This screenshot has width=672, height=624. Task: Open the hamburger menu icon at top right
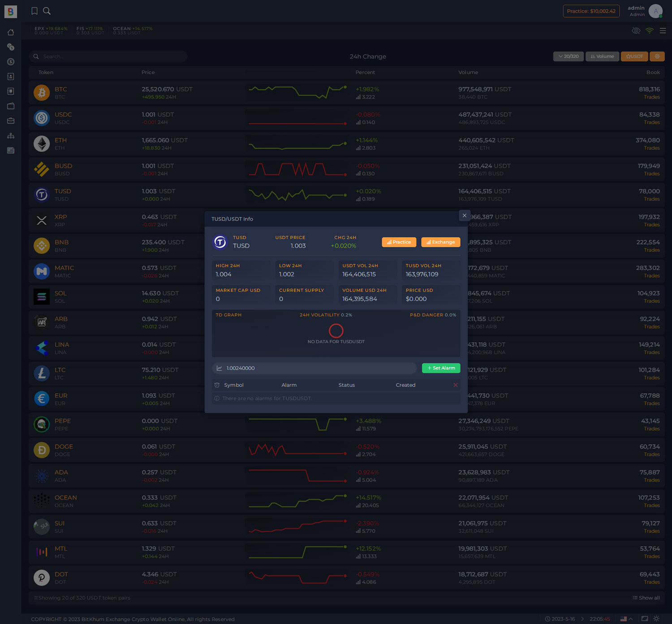point(663,31)
